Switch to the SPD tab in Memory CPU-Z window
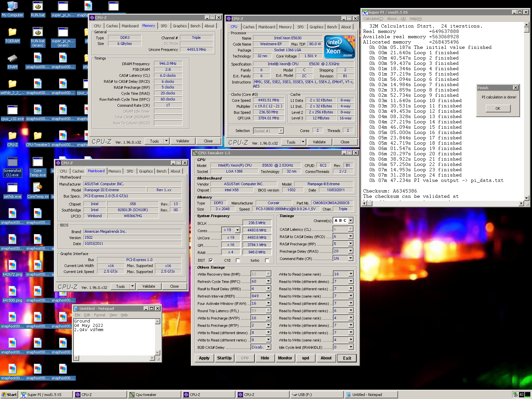 (x=164, y=26)
